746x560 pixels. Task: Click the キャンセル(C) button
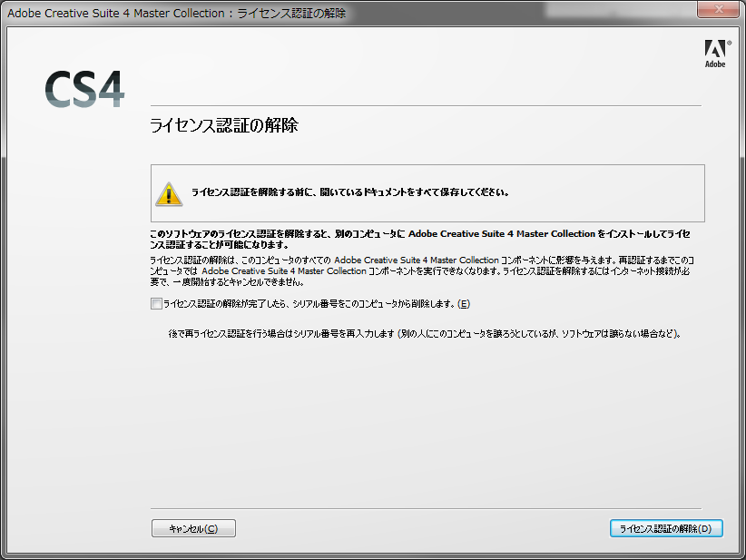tap(193, 528)
